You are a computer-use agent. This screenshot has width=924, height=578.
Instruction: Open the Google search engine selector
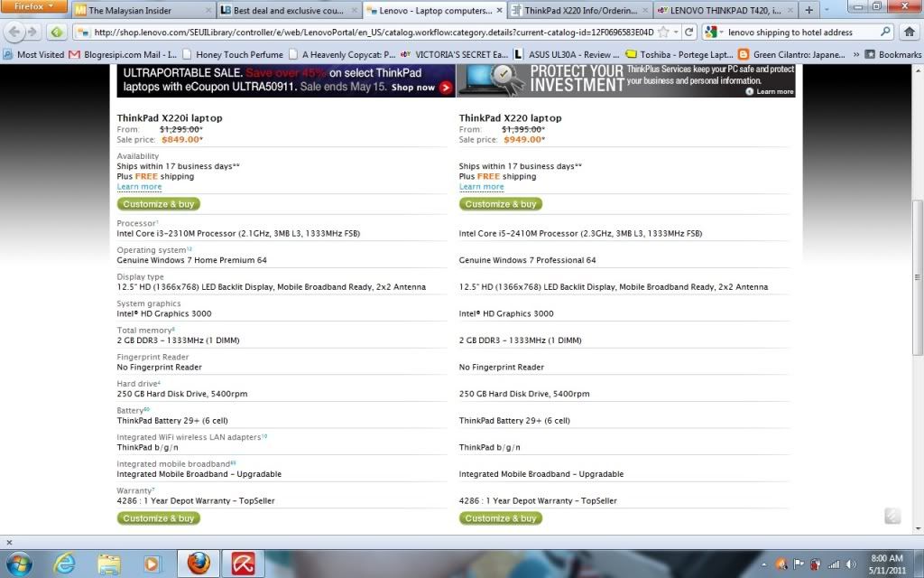[714, 32]
